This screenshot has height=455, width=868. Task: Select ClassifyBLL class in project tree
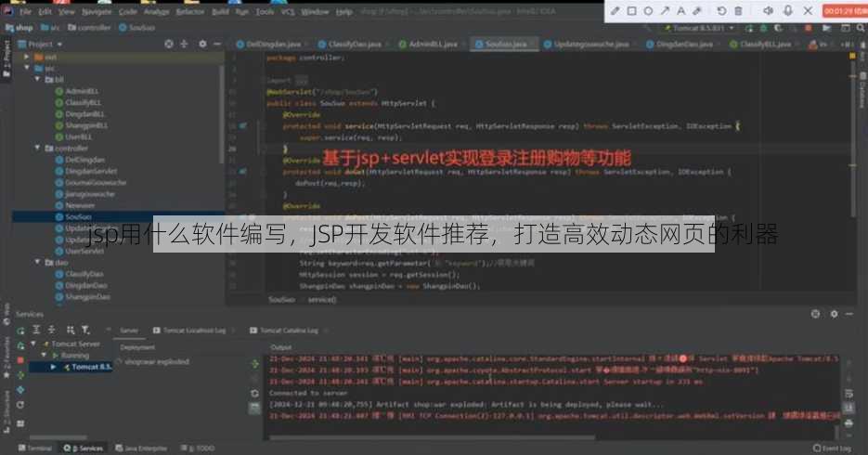pos(79,102)
